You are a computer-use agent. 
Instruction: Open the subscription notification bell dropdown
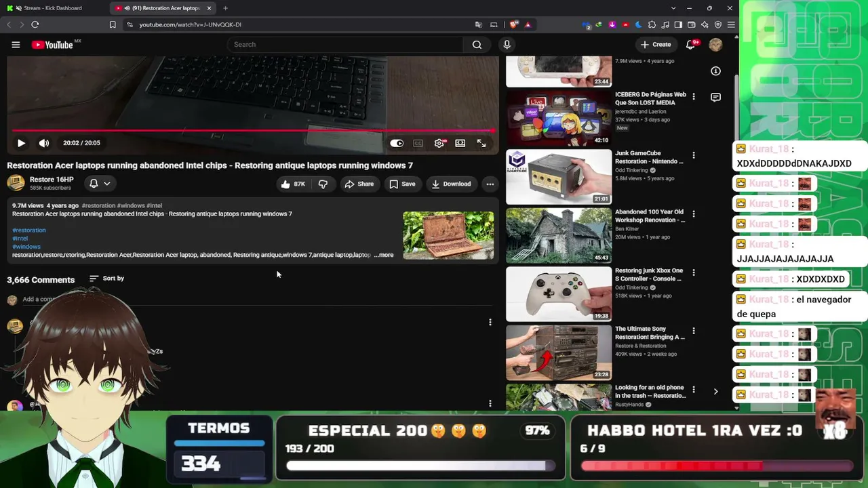click(x=100, y=184)
